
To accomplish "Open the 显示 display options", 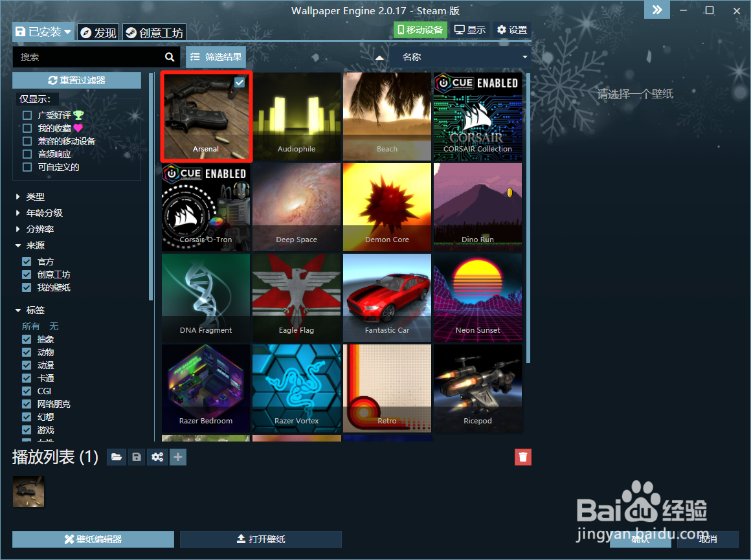I will point(470,30).
